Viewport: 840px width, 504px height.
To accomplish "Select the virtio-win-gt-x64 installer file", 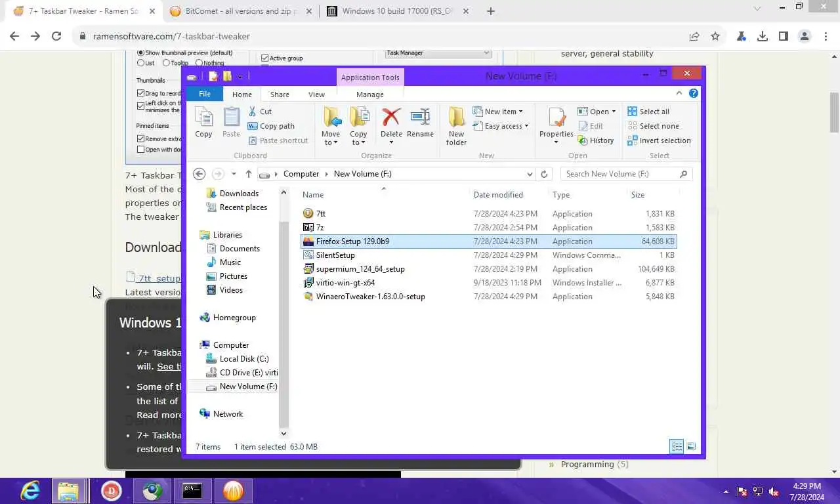I will pyautogui.click(x=488, y=282).
